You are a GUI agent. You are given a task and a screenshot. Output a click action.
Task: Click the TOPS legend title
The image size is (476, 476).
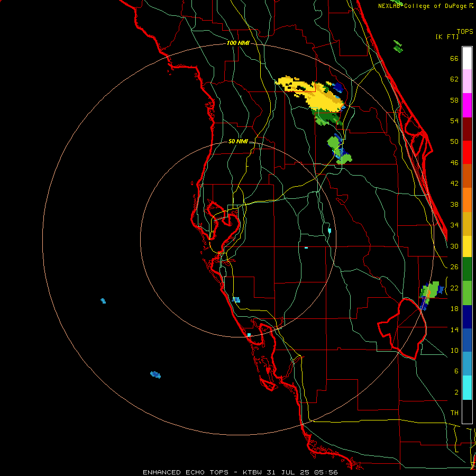click(465, 32)
